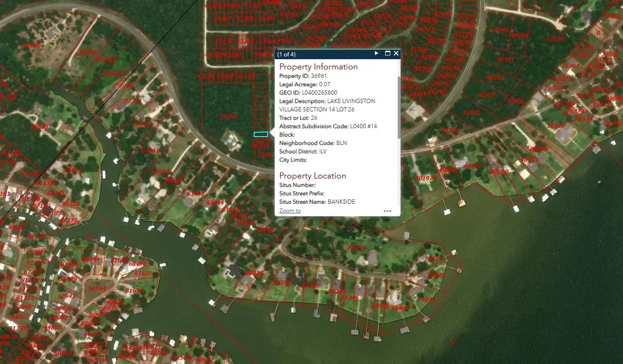Maximize the property information popup
The image size is (623, 364).
click(387, 53)
